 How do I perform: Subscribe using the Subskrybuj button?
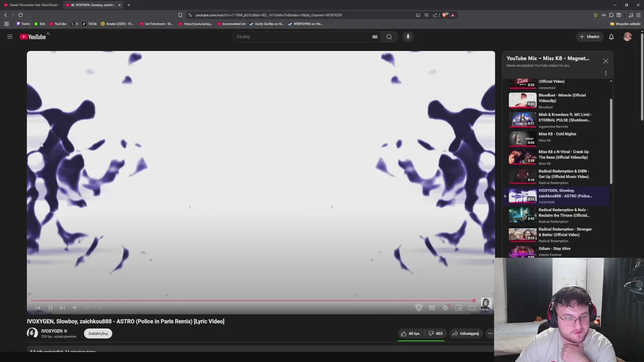pos(98,333)
